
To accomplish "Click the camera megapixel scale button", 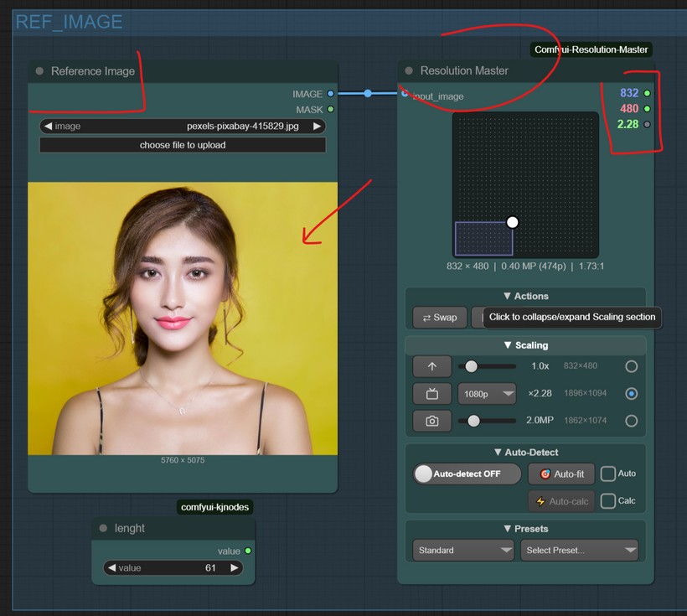I will pyautogui.click(x=431, y=421).
